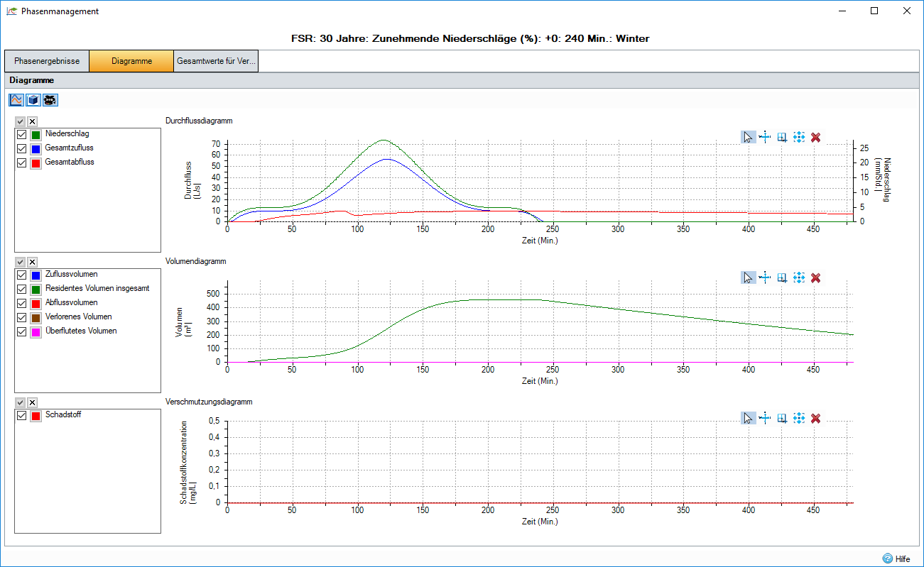Click red X in Verschmutzungsdiagramm toolbar
The height and width of the screenshot is (567, 924).
pyautogui.click(x=815, y=418)
